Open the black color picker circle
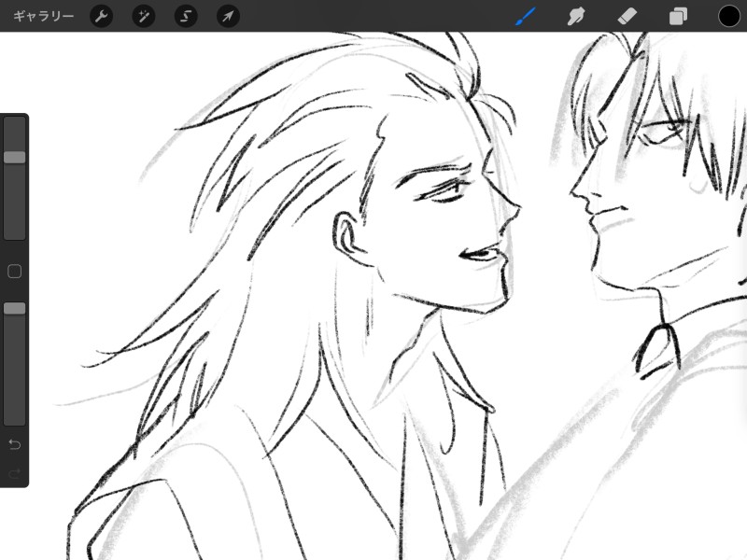 (729, 17)
